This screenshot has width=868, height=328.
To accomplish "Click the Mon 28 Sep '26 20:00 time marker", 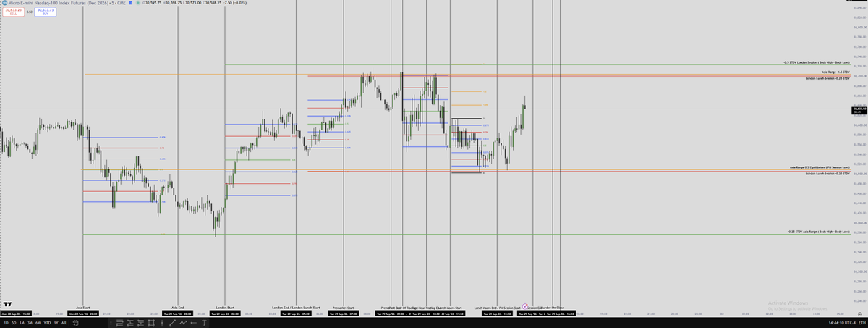I will point(83,314).
